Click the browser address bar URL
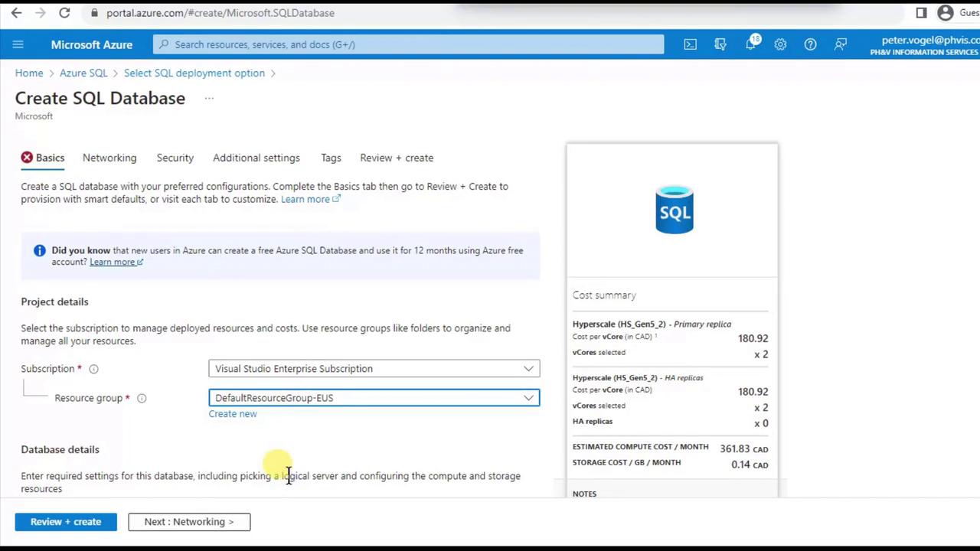 [x=220, y=13]
